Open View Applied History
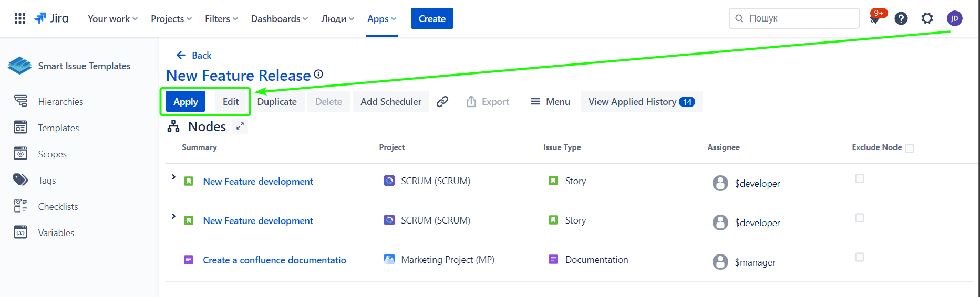This screenshot has height=297, width=980. 641,102
